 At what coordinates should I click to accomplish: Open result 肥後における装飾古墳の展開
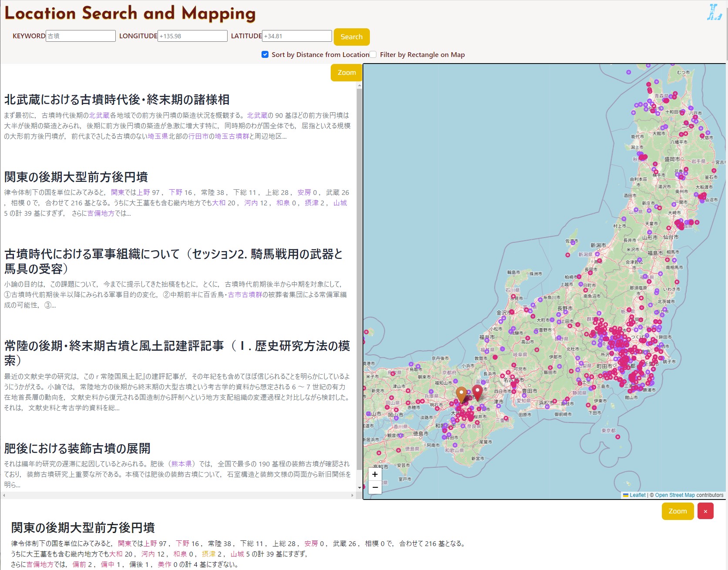click(x=77, y=449)
